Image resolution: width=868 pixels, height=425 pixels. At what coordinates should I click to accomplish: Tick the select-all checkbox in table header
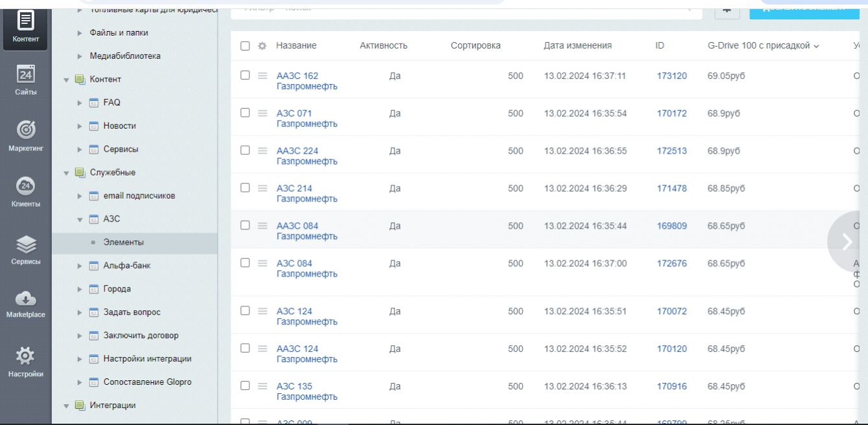pyautogui.click(x=245, y=46)
